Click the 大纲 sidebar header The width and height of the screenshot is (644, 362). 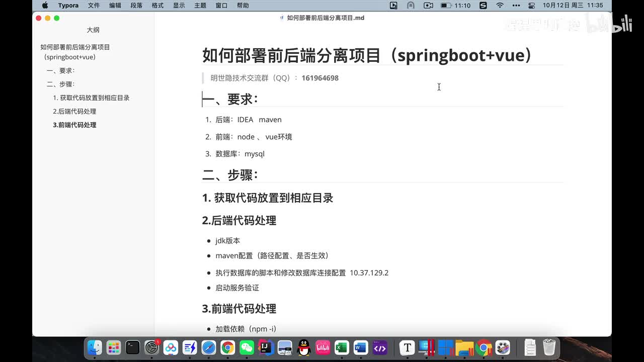pyautogui.click(x=93, y=30)
